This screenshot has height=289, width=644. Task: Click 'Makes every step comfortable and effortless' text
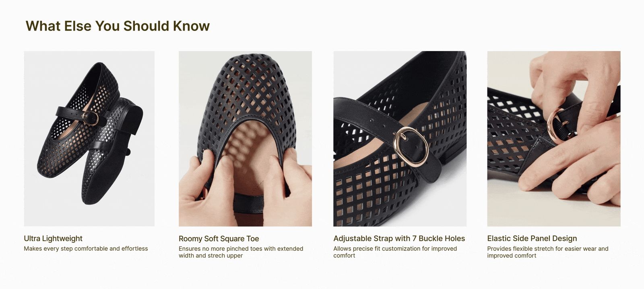click(86, 249)
